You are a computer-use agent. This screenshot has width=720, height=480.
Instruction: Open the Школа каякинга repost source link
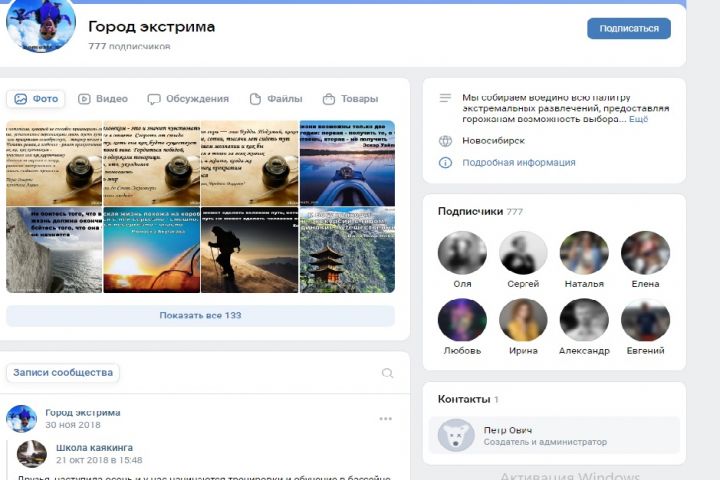94,447
